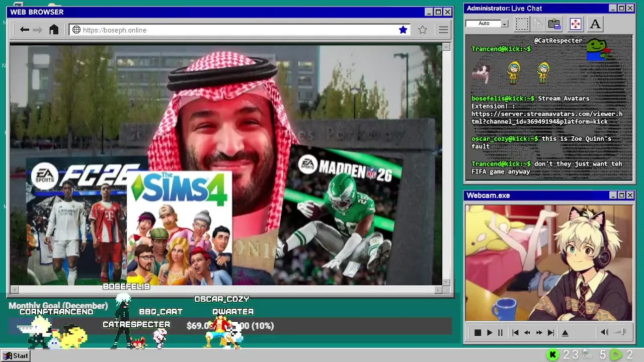The width and height of the screenshot is (644, 362).
Task: Click the webcam anime character video
Action: click(x=548, y=263)
